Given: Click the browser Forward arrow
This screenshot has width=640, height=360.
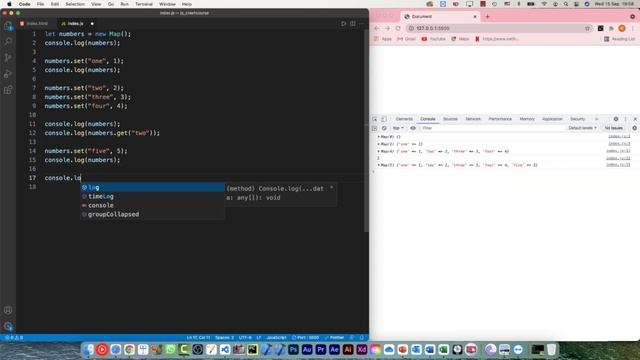Looking at the screenshot, I should coord(387,28).
